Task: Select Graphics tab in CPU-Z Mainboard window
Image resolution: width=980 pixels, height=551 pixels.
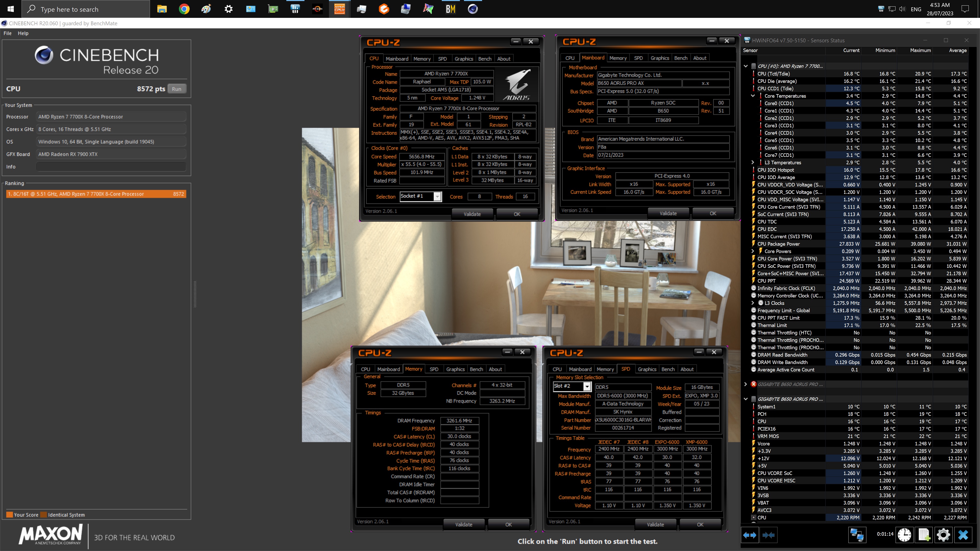Action: click(660, 58)
